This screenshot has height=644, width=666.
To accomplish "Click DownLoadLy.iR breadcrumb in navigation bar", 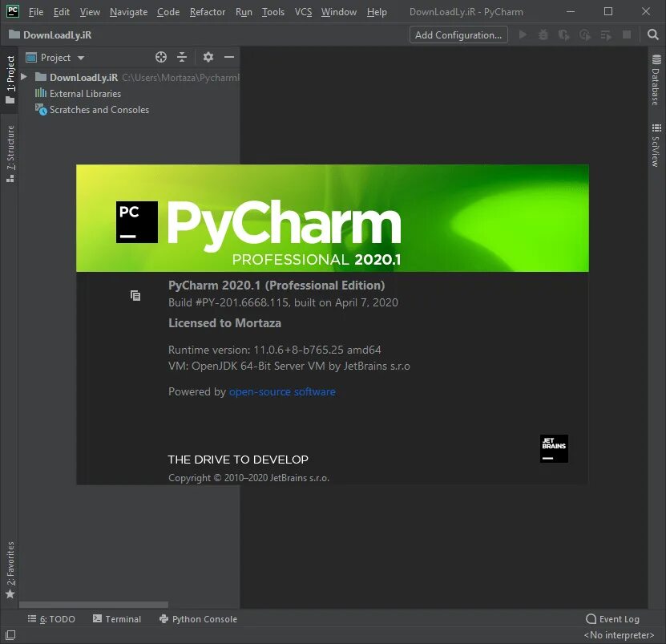I will tap(50, 34).
